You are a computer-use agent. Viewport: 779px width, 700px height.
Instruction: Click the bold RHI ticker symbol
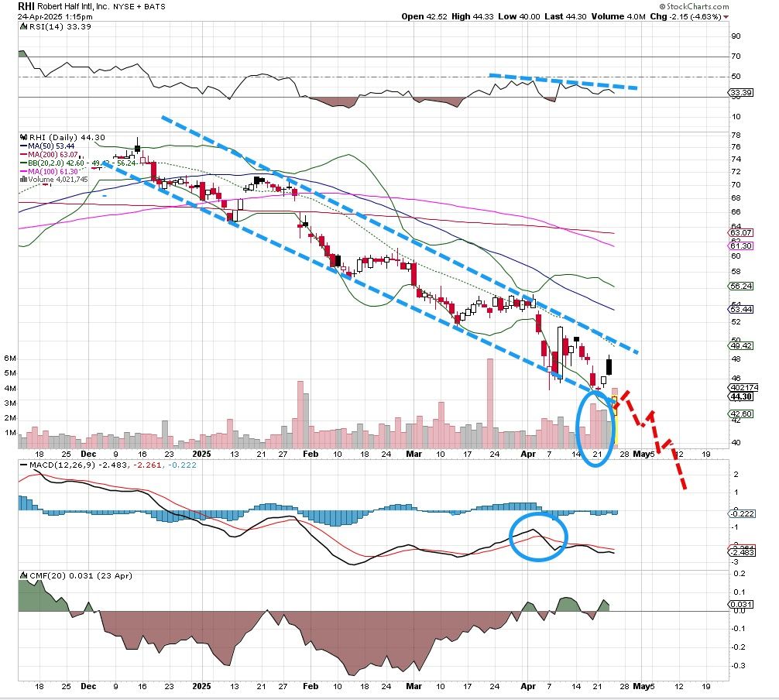tap(28, 5)
